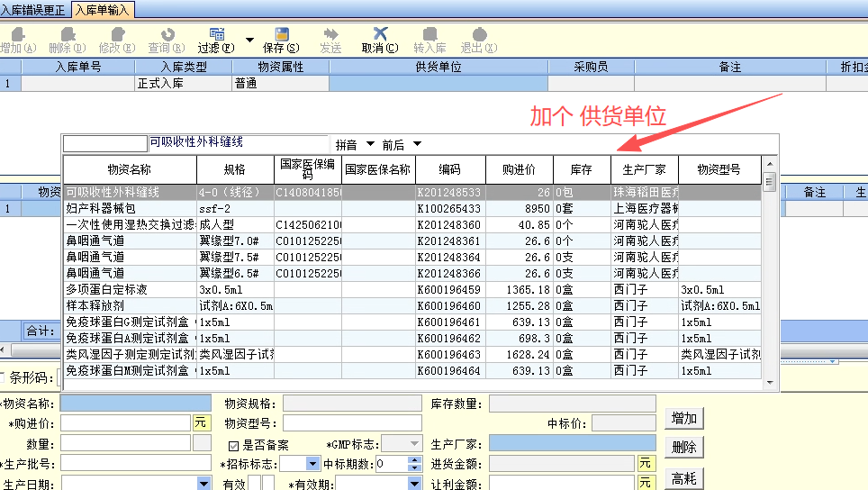The image size is (868, 490).
Task: Click the 生产厂家 column header
Action: (x=645, y=169)
